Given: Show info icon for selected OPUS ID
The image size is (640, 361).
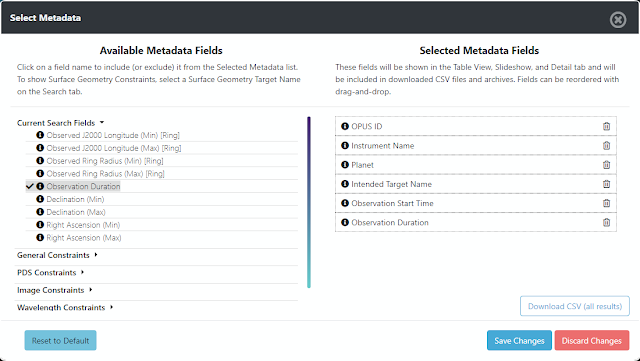Looking at the screenshot, I should point(345,126).
